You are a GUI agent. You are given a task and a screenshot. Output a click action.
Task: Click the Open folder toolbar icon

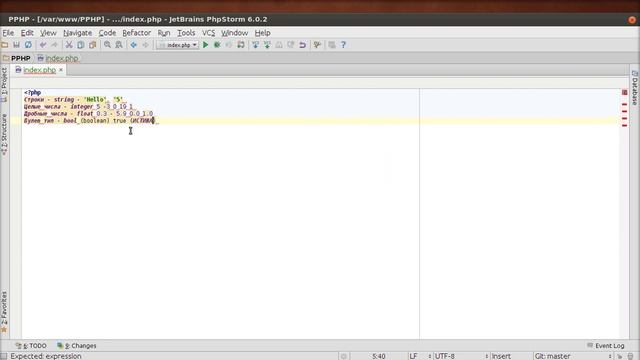click(4, 45)
